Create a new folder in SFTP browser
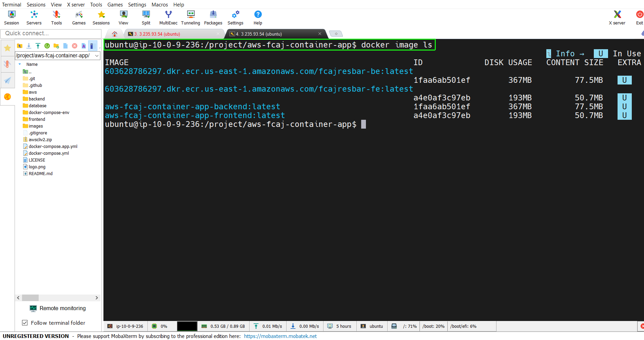This screenshot has width=644, height=340. 56,46
